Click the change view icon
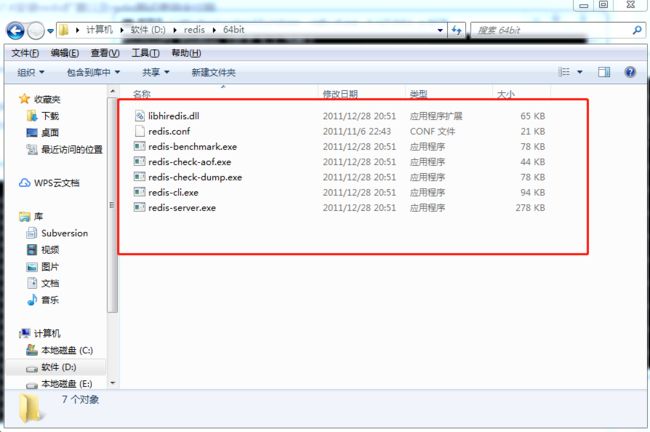This screenshot has height=432, width=650. coord(564,72)
